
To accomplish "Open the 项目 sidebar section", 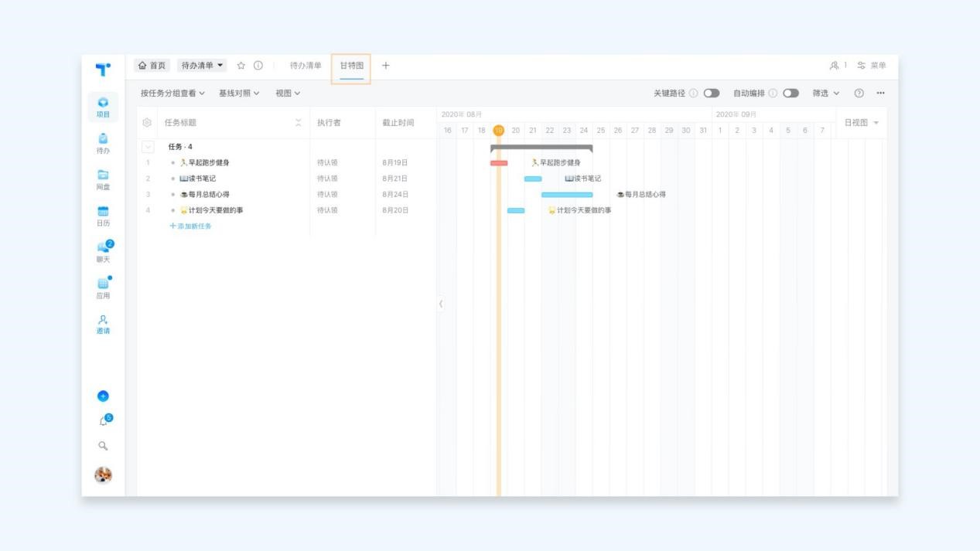I will tap(103, 107).
